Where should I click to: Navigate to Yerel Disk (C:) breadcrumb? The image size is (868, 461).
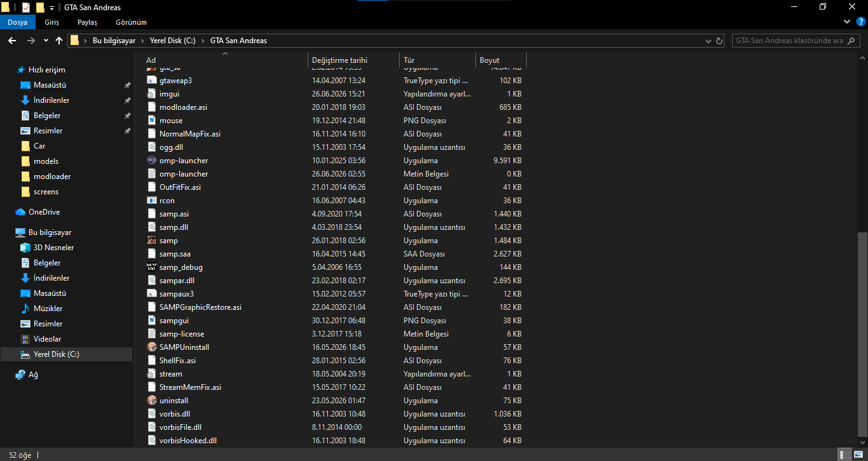tap(173, 41)
